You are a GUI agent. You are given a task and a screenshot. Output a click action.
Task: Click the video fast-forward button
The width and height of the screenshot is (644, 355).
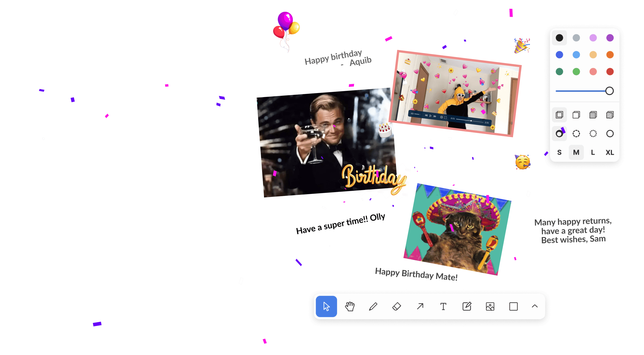point(435,116)
